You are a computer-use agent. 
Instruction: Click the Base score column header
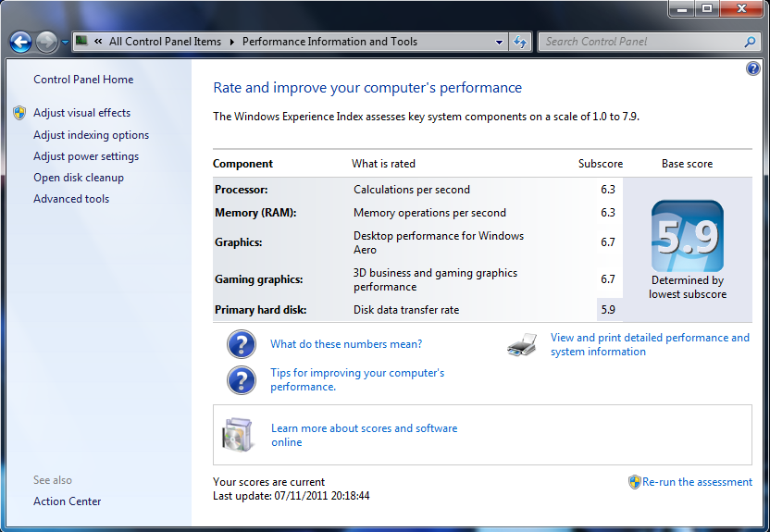(687, 164)
